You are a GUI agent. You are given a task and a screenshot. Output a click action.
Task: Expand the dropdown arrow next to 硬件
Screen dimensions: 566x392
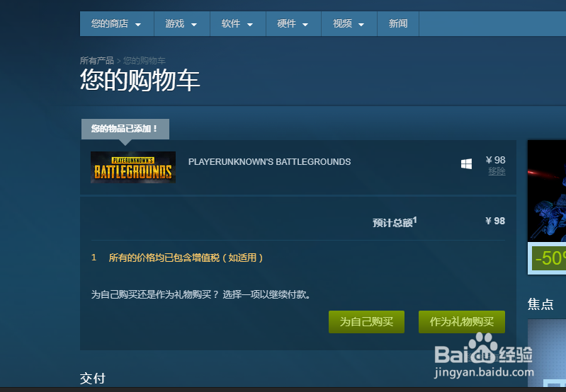pos(305,25)
